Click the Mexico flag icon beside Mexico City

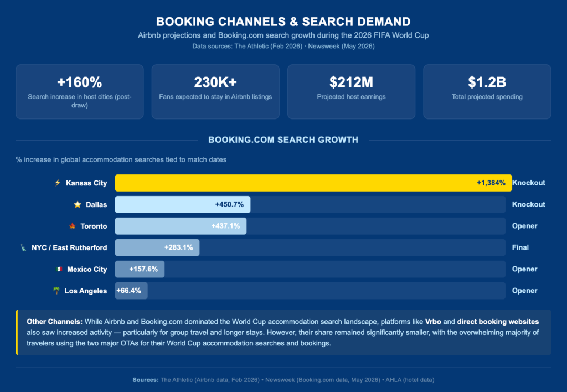59,269
